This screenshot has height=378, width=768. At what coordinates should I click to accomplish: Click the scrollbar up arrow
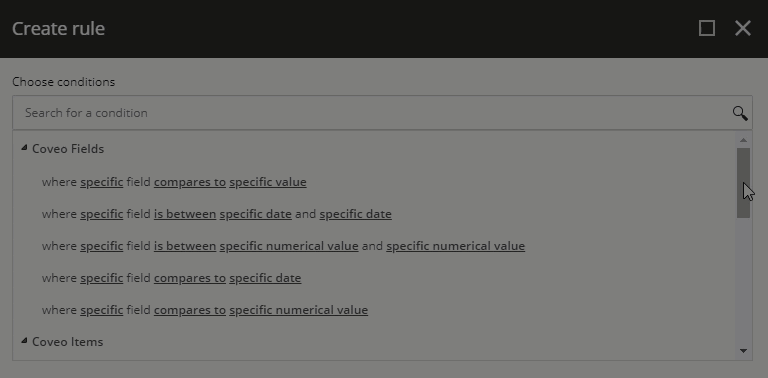[743, 141]
